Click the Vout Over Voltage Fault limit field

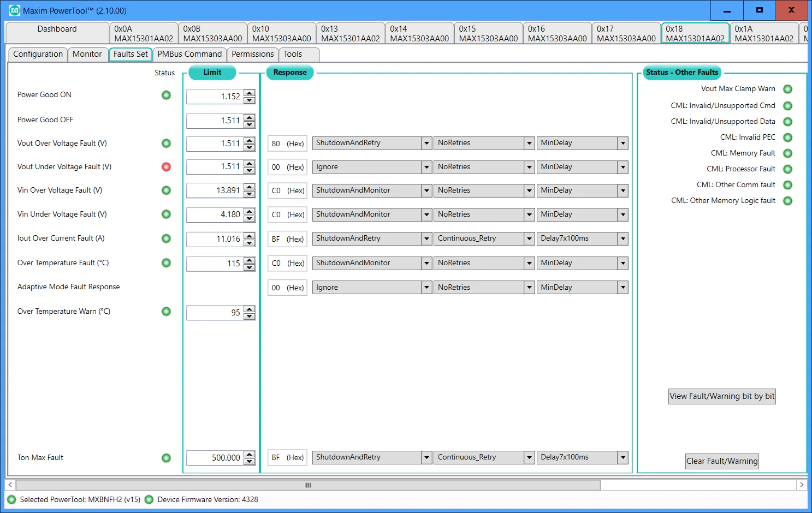(x=215, y=144)
